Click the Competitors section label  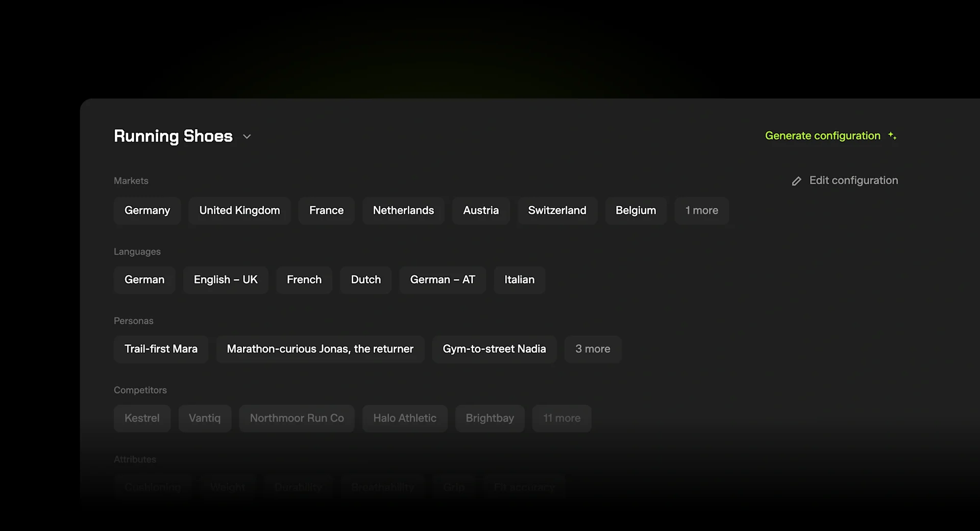click(140, 390)
